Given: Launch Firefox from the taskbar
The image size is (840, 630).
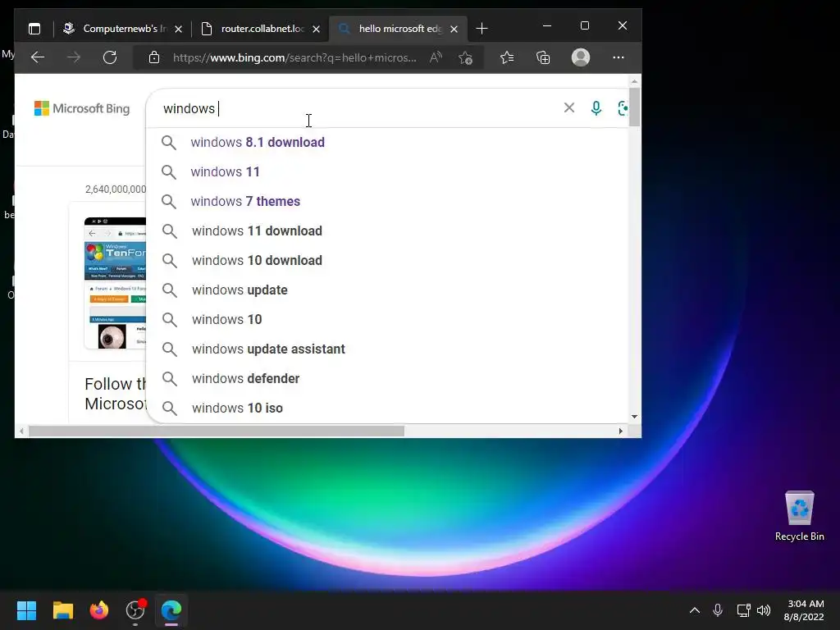Looking at the screenshot, I should coord(99,610).
